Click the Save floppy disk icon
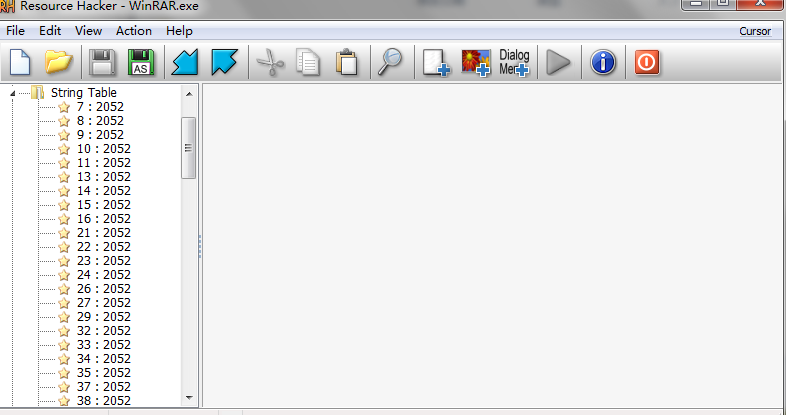 [102, 62]
